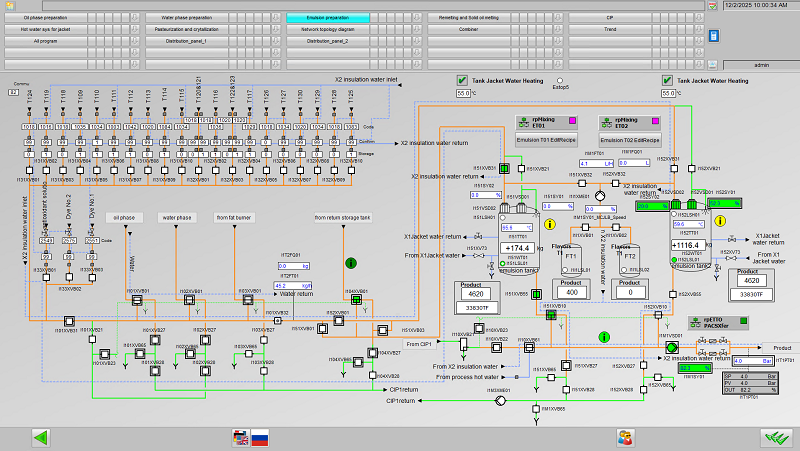
Task: Switch language using the Russian flag icon
Action: click(x=260, y=437)
